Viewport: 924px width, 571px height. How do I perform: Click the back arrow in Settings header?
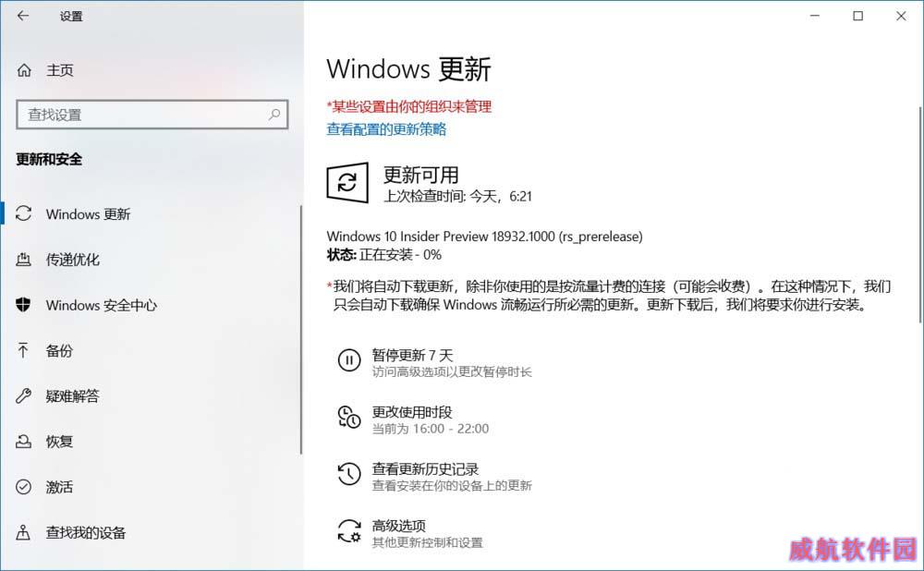23,16
